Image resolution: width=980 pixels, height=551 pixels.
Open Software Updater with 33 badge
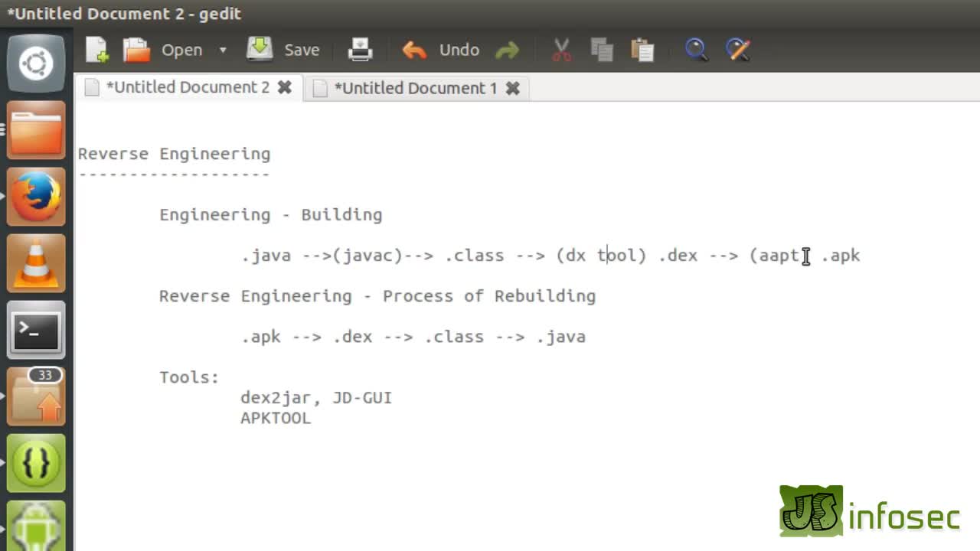[36, 396]
